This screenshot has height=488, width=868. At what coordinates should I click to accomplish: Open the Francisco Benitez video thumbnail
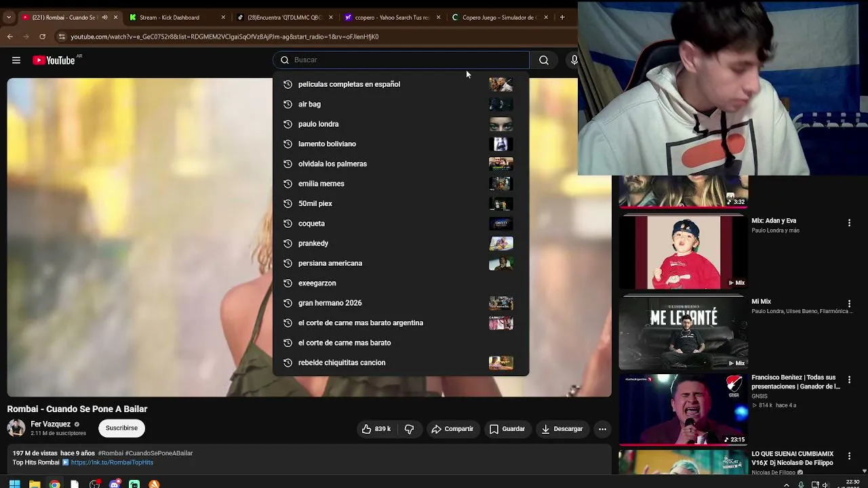click(684, 409)
